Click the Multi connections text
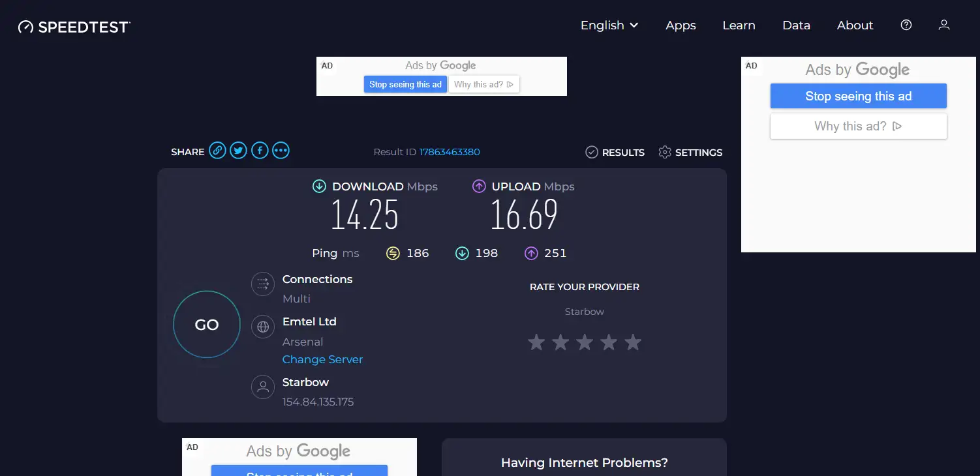Viewport: 980px width, 476px height. (x=296, y=299)
